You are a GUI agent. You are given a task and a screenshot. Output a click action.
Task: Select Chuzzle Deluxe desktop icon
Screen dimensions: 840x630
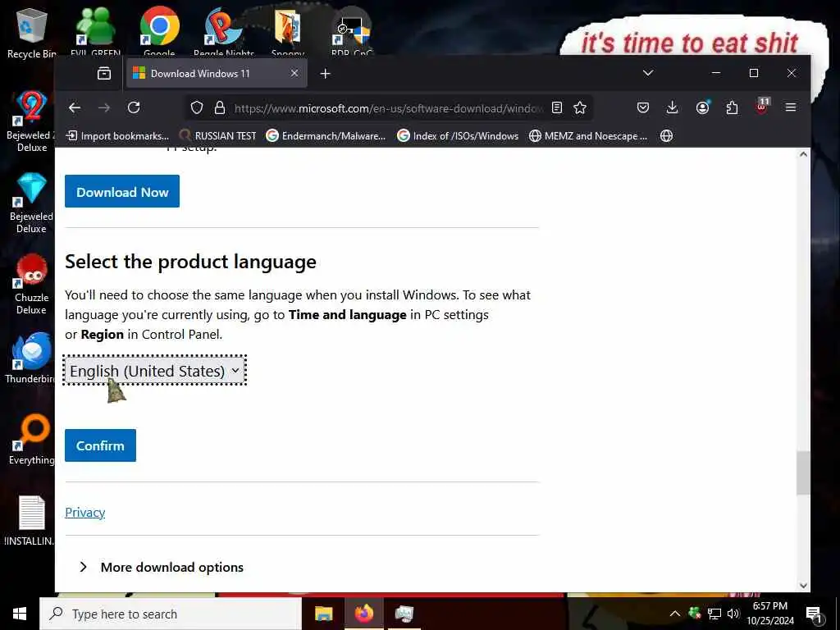(31, 284)
